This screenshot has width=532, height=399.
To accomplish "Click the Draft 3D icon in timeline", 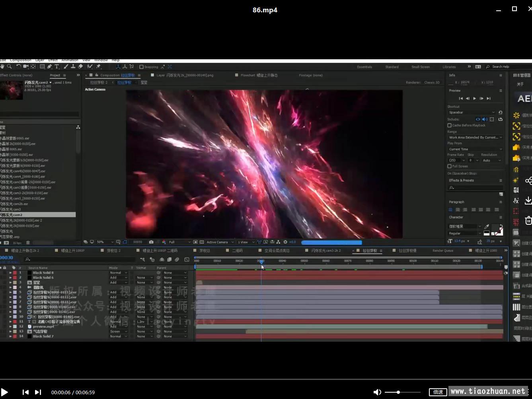I will coord(152,260).
